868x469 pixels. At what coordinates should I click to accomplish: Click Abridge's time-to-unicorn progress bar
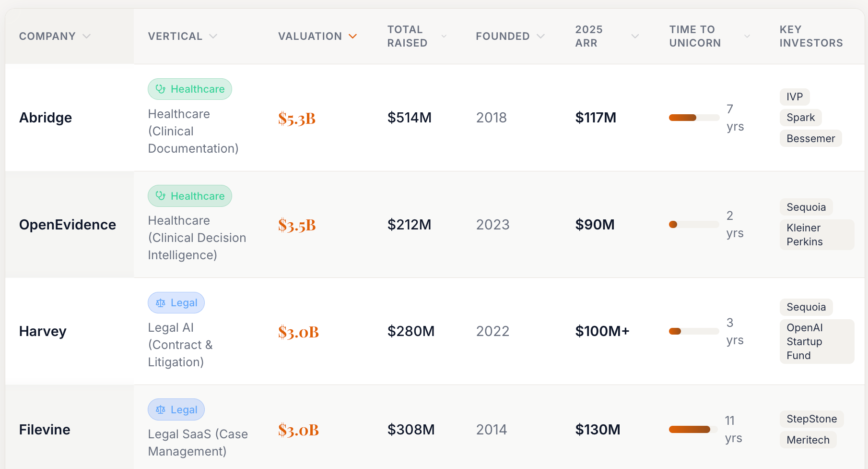694,118
